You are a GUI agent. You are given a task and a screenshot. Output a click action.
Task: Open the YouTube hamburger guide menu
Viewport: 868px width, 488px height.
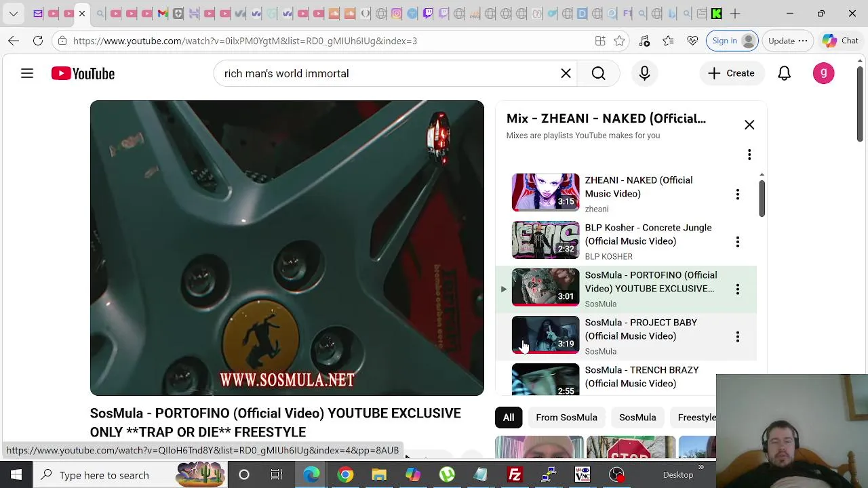point(27,73)
